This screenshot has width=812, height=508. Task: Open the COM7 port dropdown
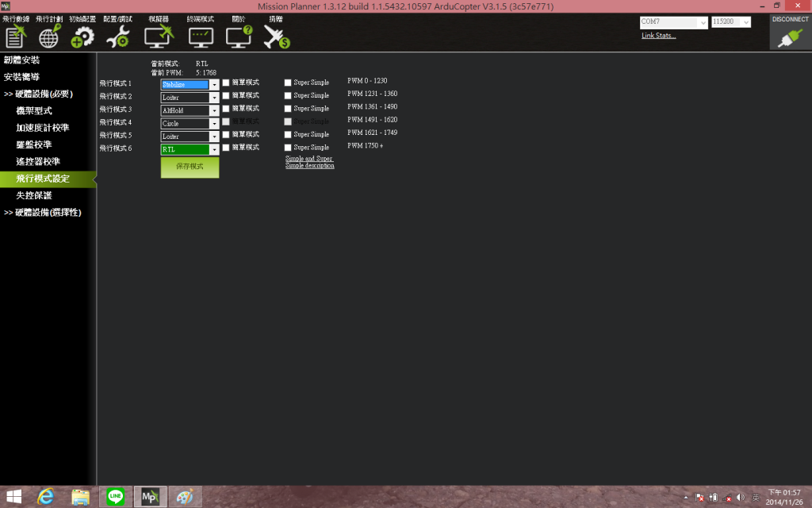[703, 22]
